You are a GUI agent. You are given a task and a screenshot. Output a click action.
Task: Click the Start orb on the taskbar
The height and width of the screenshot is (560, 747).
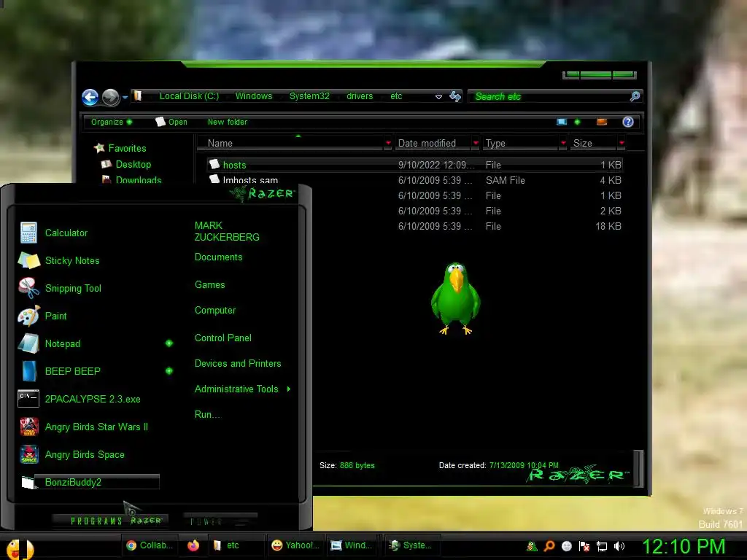click(x=19, y=548)
